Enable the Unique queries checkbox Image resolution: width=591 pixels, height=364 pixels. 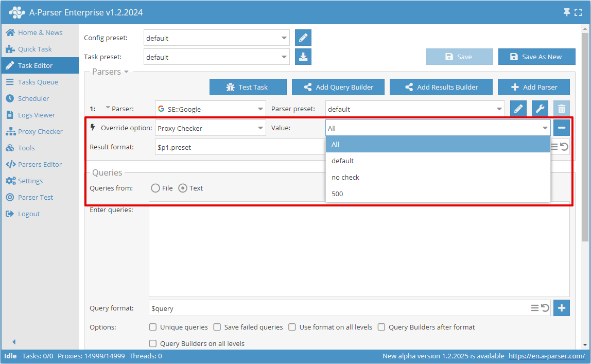coord(153,327)
